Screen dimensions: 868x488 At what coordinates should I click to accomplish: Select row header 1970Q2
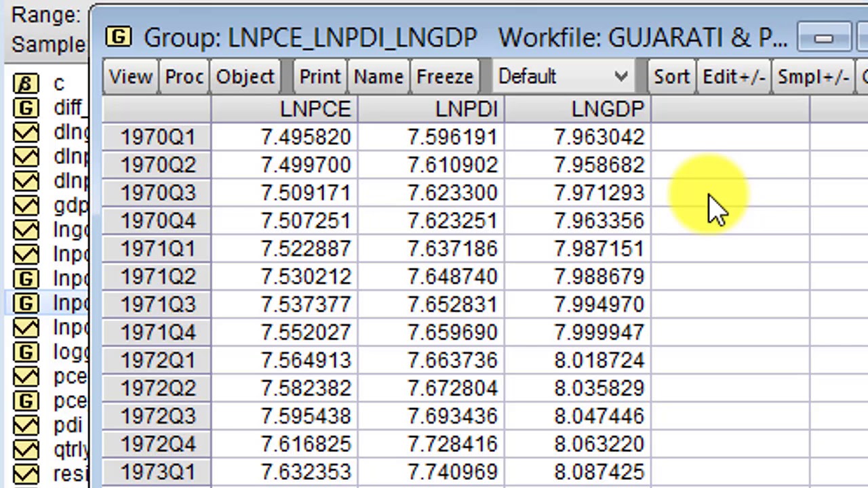[157, 165]
